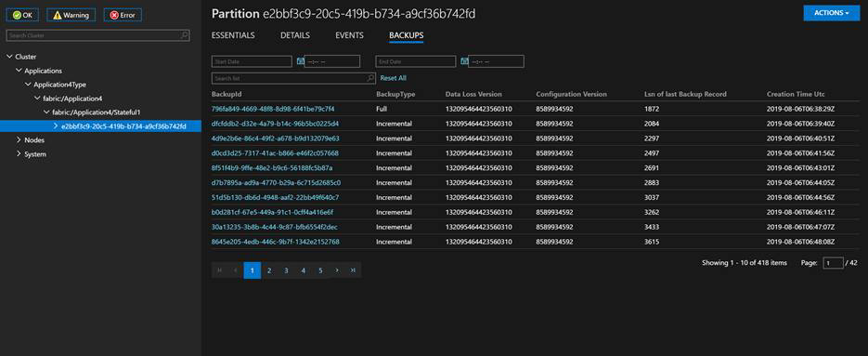Click the End Date input field
Image resolution: width=868 pixels, height=356 pixels.
coord(416,61)
